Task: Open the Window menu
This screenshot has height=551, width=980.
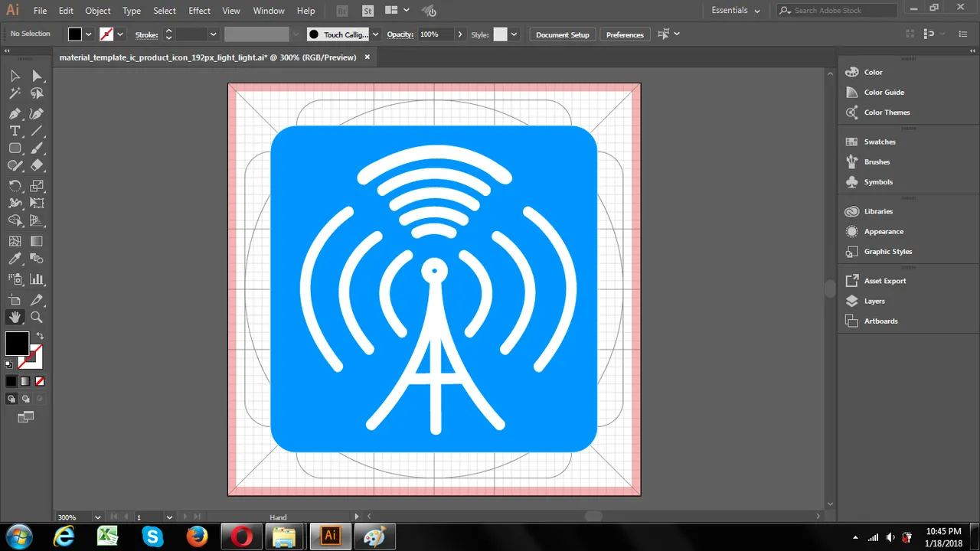Action: point(269,11)
